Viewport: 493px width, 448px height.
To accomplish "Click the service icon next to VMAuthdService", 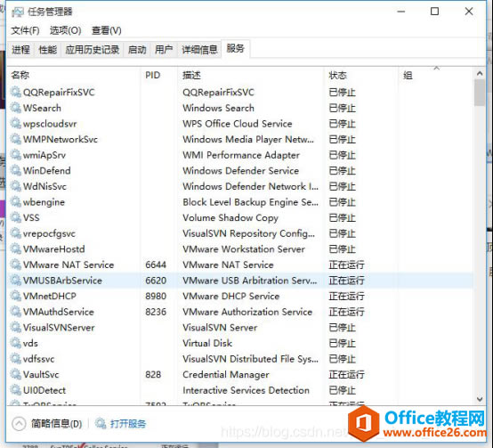I will pyautogui.click(x=15, y=312).
